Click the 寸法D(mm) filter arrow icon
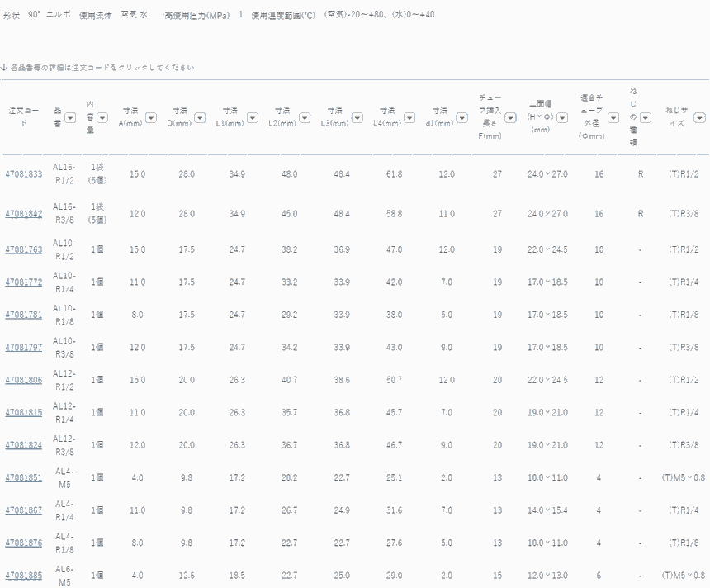 point(201,117)
